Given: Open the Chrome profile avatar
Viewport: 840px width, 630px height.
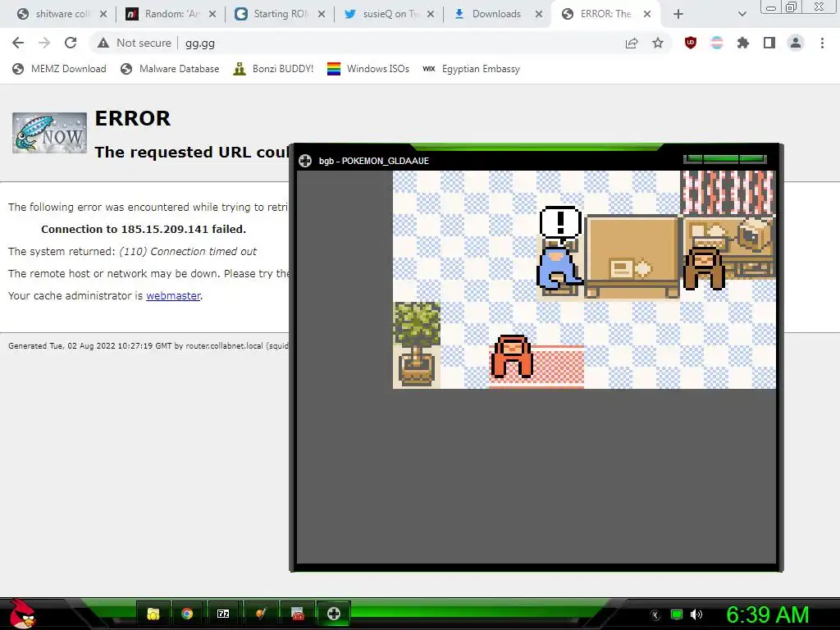Looking at the screenshot, I should tap(796, 43).
